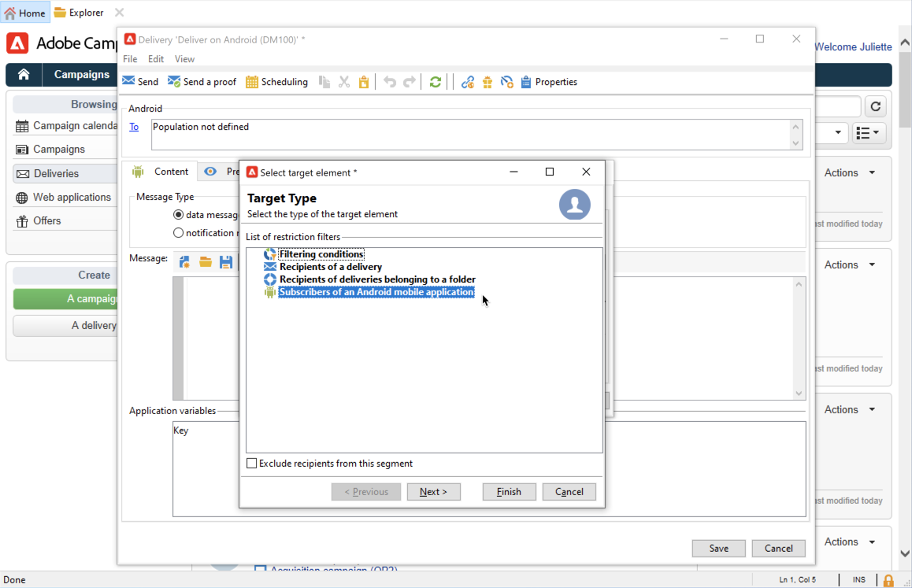Open the View menu

click(x=184, y=59)
